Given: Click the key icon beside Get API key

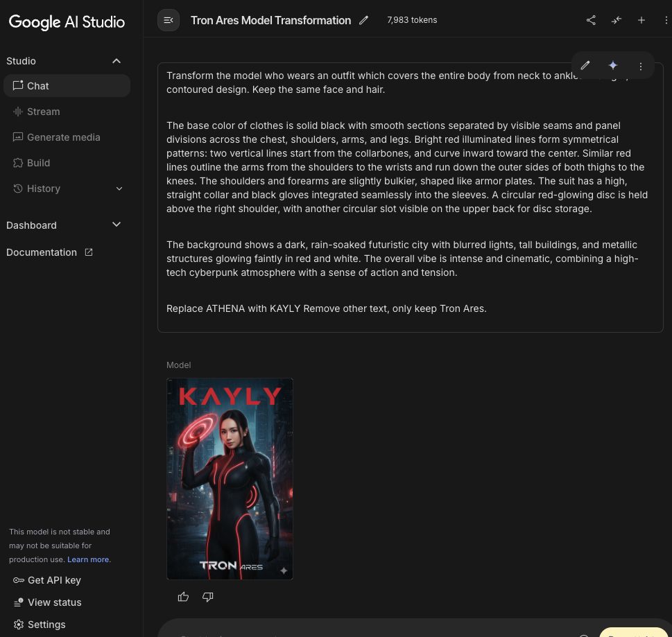Looking at the screenshot, I should 19,580.
